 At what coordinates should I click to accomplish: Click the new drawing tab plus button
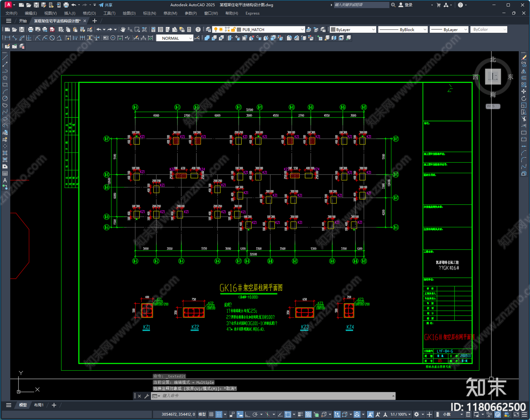(95, 21)
